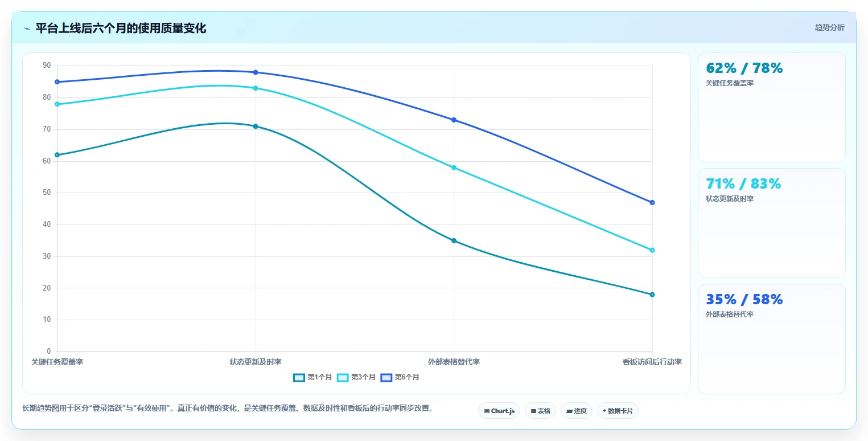The image size is (868, 441).
Task: Click 第6个月 data point at 看板访问后行动率 (47)
Action: pos(652,202)
